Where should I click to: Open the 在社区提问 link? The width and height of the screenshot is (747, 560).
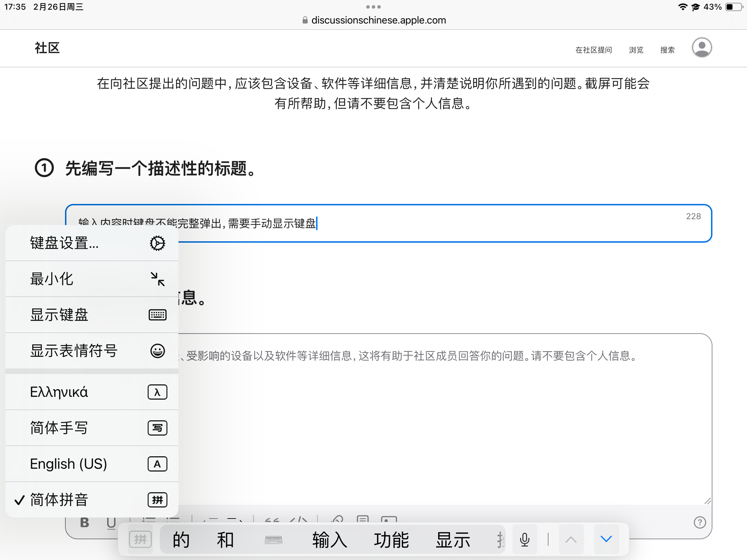pyautogui.click(x=593, y=50)
